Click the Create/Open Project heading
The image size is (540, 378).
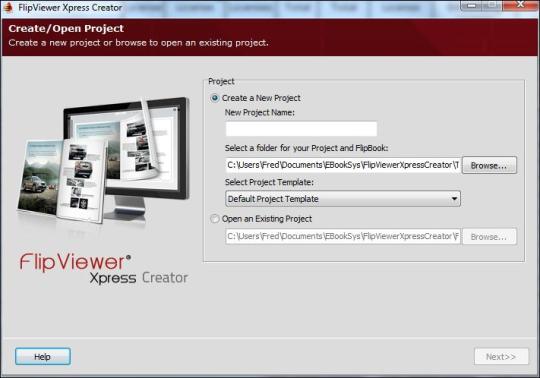[66, 29]
